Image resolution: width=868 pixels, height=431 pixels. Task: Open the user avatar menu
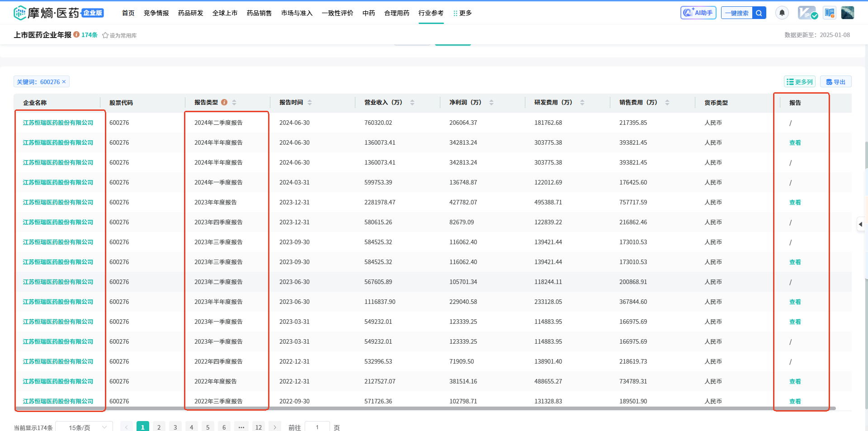(848, 13)
